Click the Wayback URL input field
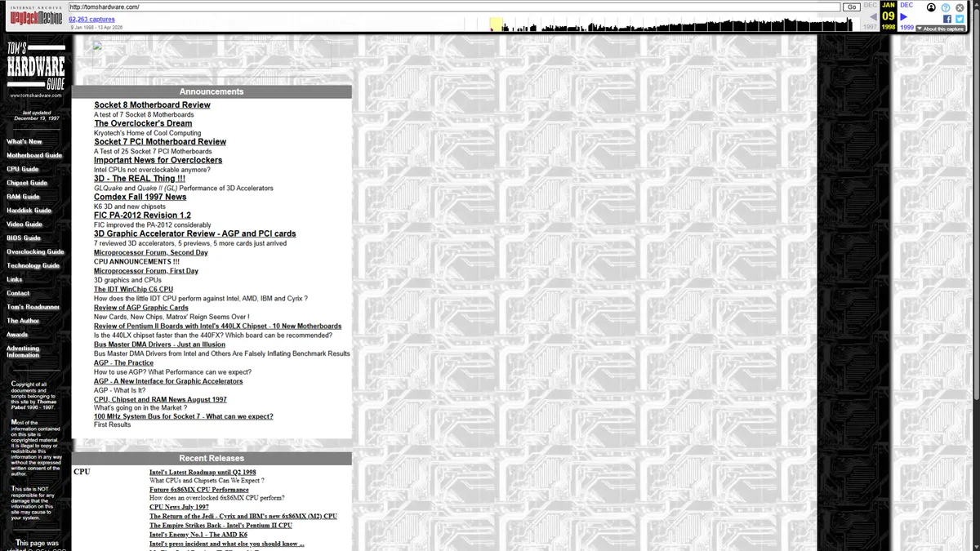Screen dimensions: 980x551 point(454,7)
